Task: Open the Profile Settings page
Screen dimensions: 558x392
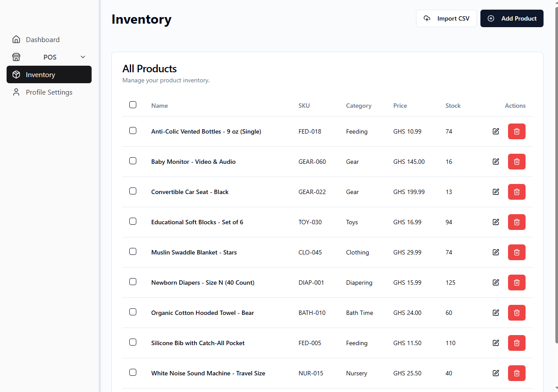Action: 48,92
